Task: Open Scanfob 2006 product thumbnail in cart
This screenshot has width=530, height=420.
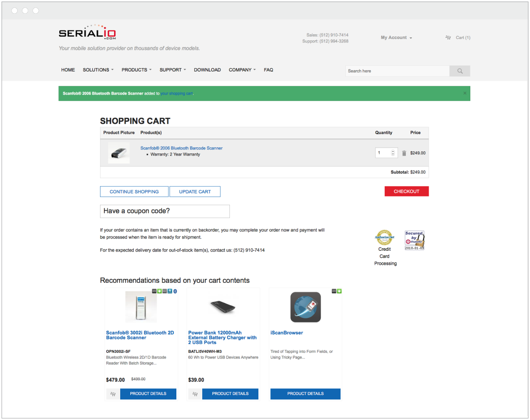Action: [x=119, y=153]
